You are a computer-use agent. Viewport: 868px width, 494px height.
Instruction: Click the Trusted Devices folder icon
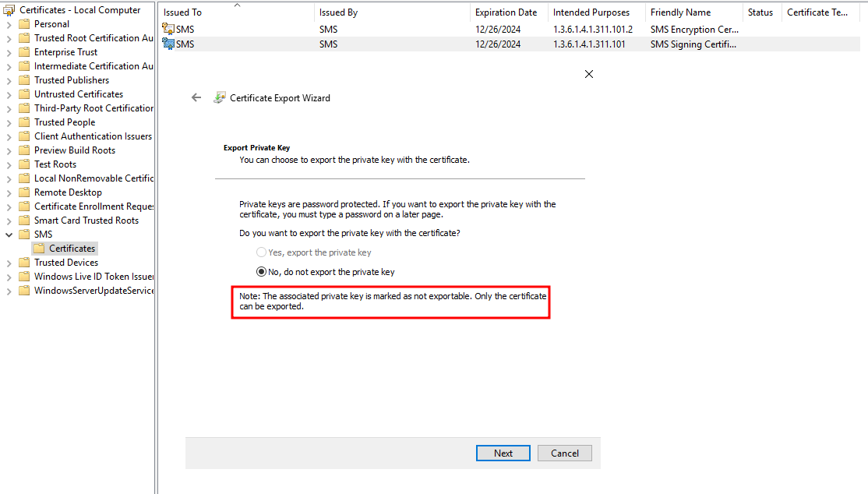pos(24,263)
